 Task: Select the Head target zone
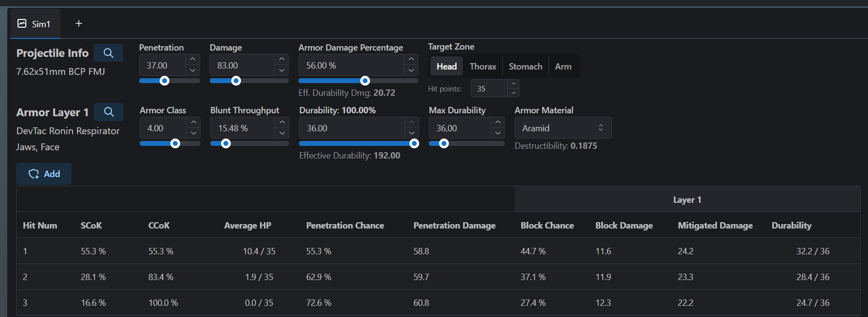(x=446, y=67)
